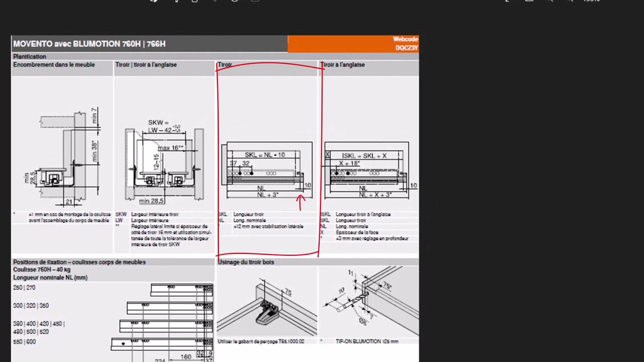Click the +12 mm avec stabilisation latérale note
The width and height of the screenshot is (644, 362).
tap(268, 226)
